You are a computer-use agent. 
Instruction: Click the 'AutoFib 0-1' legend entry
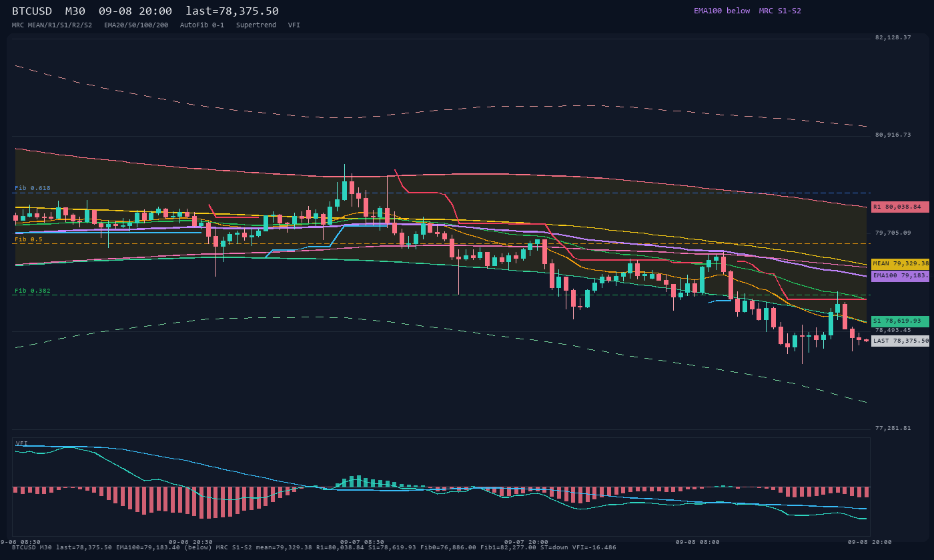click(202, 25)
